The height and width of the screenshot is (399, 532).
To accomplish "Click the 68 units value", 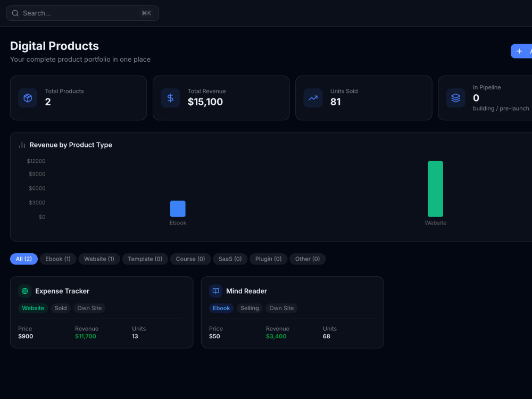I will [327, 336].
